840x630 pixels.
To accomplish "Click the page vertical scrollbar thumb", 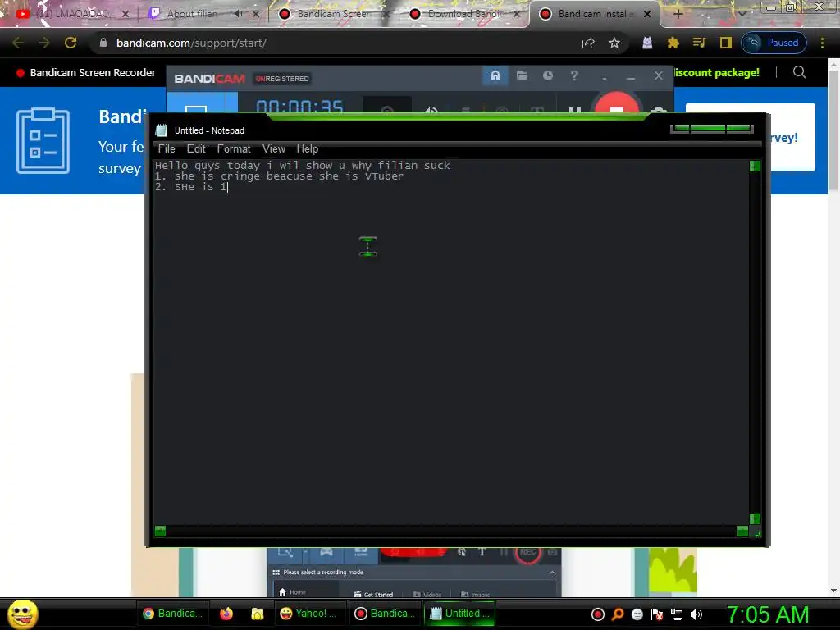I will (833, 130).
